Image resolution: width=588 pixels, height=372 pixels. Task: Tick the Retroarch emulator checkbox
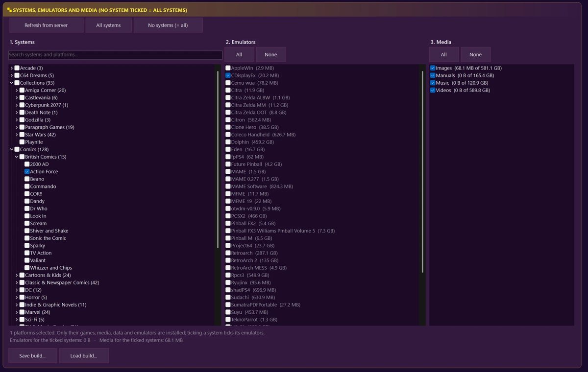(x=228, y=253)
